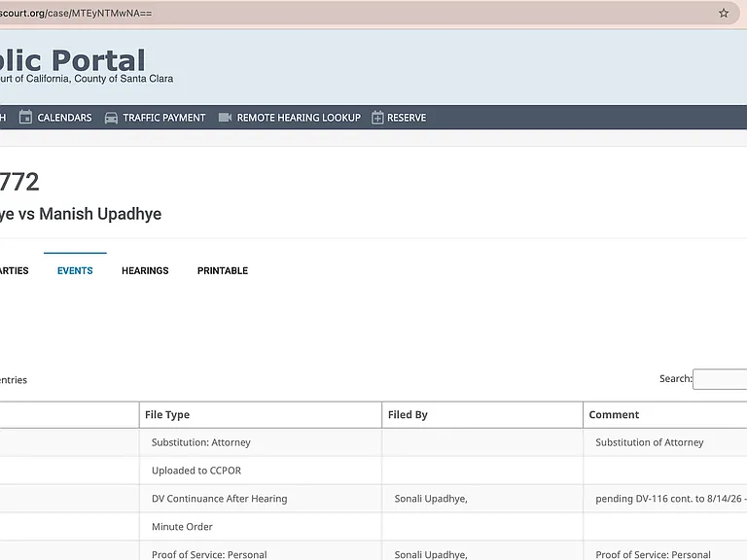Switch to the PARTIES tab
The image size is (747, 560).
click(x=14, y=270)
